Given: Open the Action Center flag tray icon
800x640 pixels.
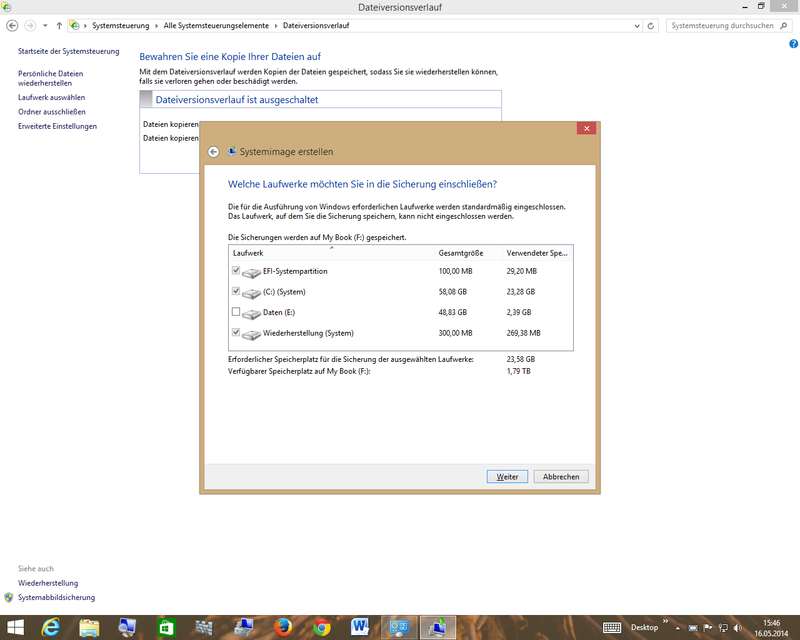Looking at the screenshot, I should [x=707, y=628].
